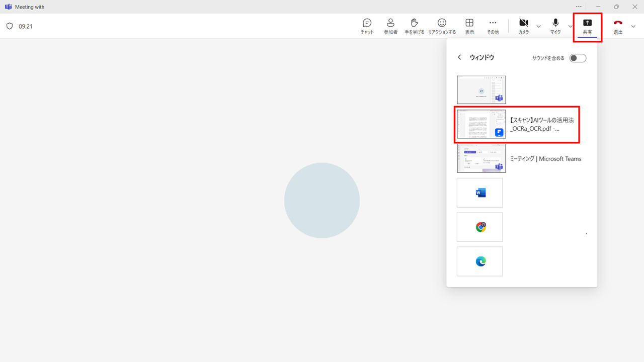Raise hand with 手を挙げる icon
This screenshot has height=362, width=644.
pos(414,26)
